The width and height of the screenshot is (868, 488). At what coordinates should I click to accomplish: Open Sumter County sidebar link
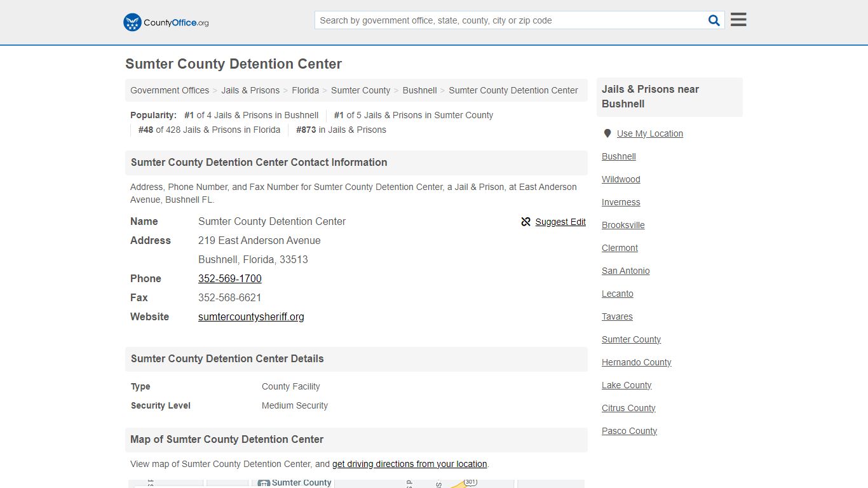point(631,339)
